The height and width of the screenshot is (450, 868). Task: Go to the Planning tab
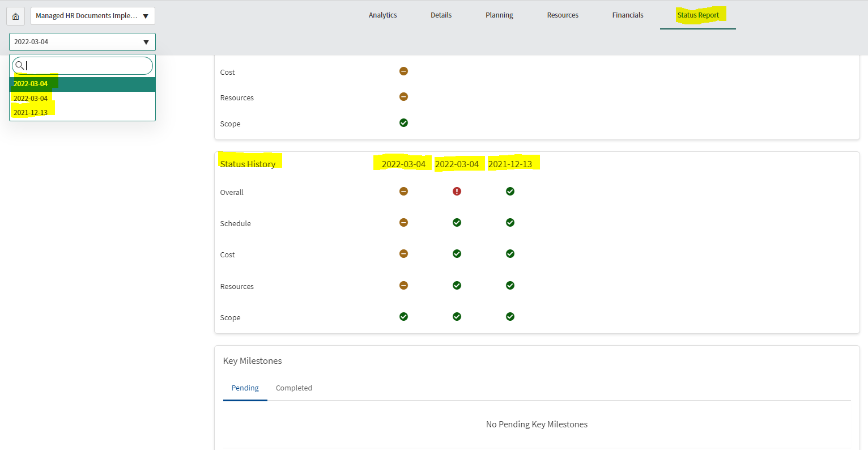pyautogui.click(x=499, y=15)
